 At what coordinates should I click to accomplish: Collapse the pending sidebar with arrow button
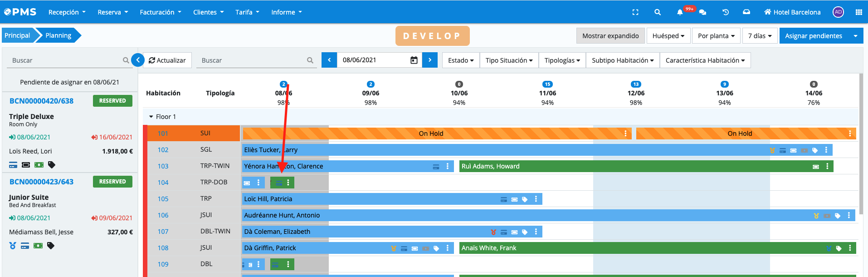[138, 60]
